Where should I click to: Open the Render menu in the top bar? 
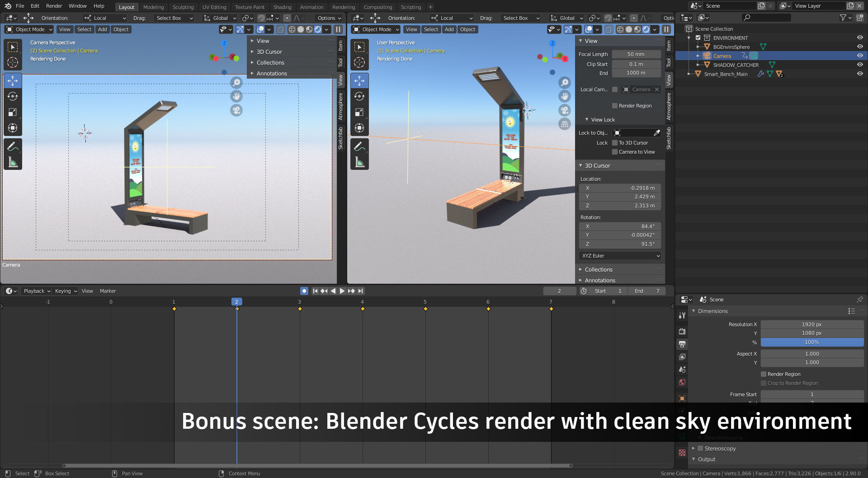[54, 6]
